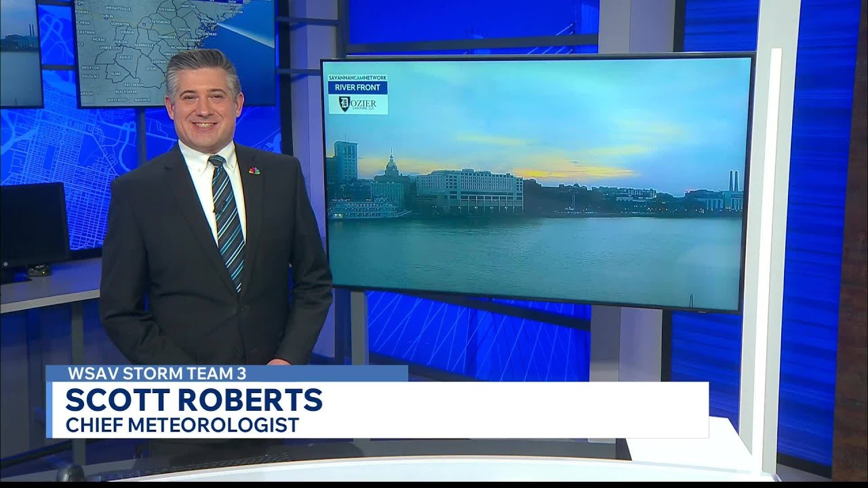This screenshot has width=868, height=488.
Task: Click the 'VIDALIA' label on the map
Action: tap(127, 32)
